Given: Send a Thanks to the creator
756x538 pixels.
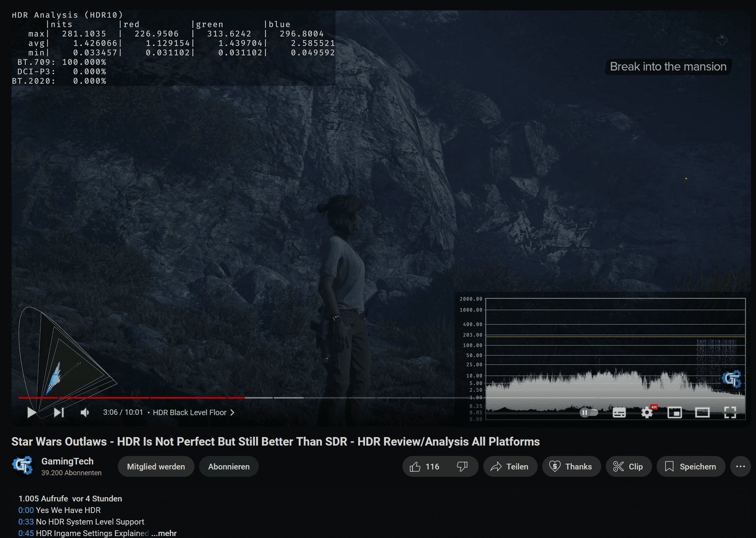Looking at the screenshot, I should (571, 466).
